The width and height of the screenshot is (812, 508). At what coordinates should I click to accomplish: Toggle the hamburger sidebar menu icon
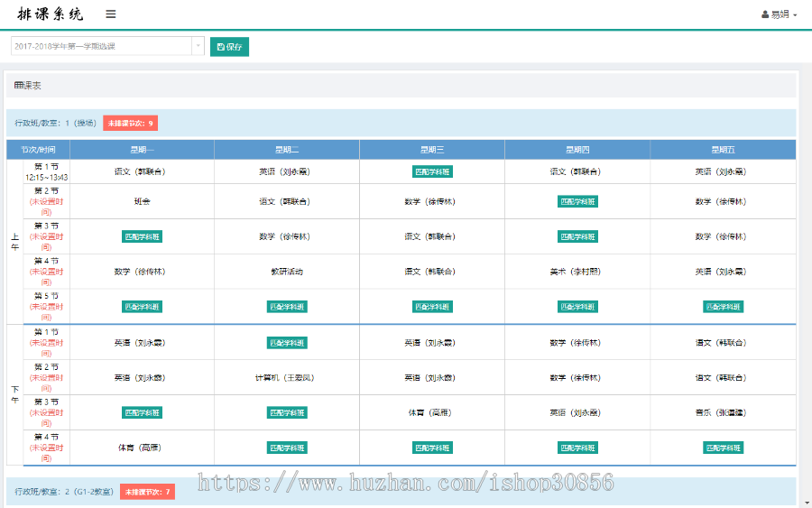[111, 14]
